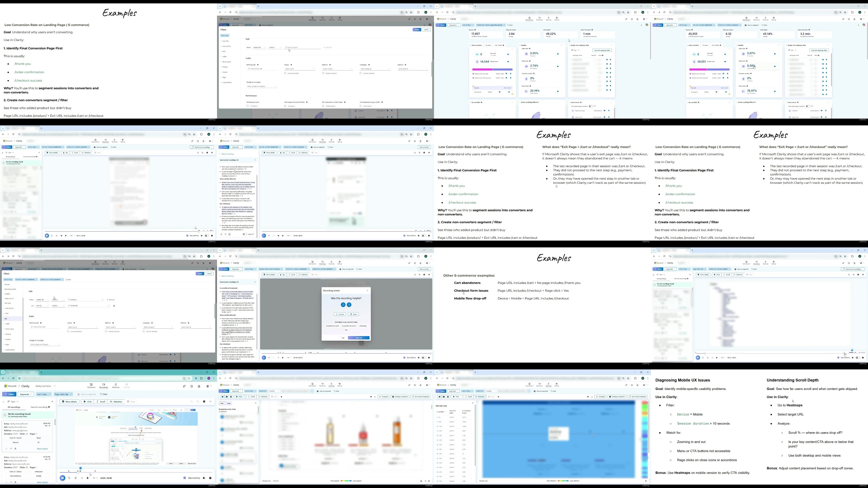Click thumbs-down in the Recording ended dialog
This screenshot has height=488, width=868.
click(349, 305)
